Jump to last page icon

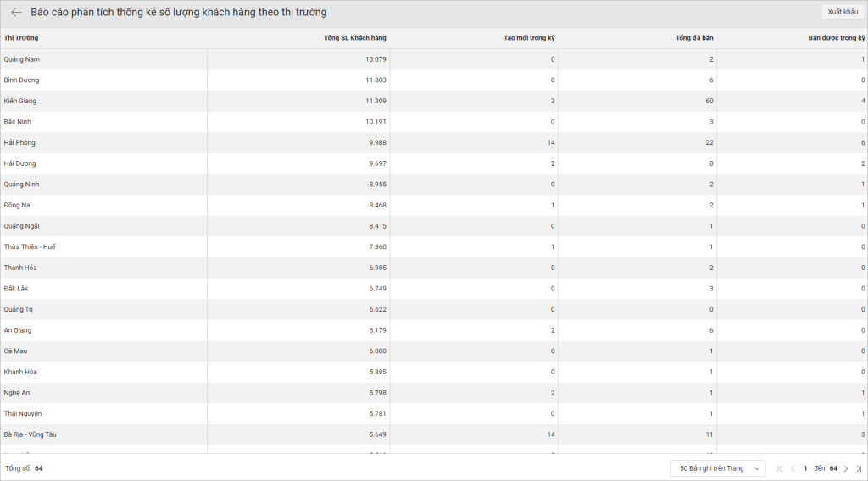point(860,469)
